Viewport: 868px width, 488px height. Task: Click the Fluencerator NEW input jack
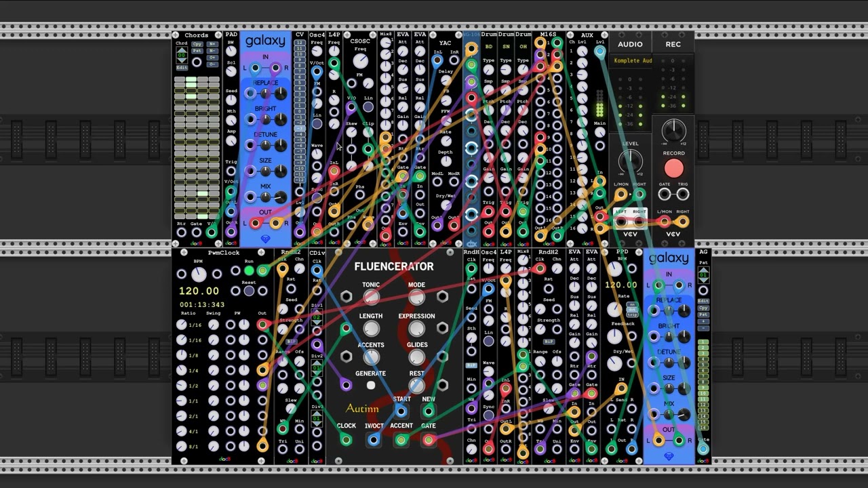(428, 411)
